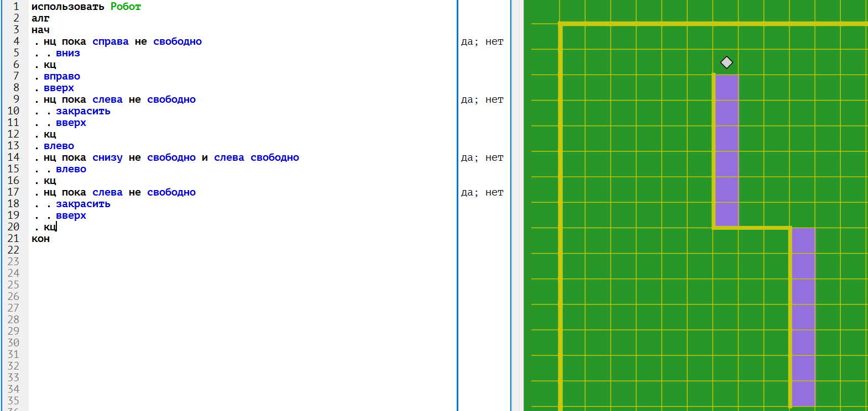The width and height of the screenshot is (868, 411).
Task: Click the robot diamond marker on the field
Action: 726,62
